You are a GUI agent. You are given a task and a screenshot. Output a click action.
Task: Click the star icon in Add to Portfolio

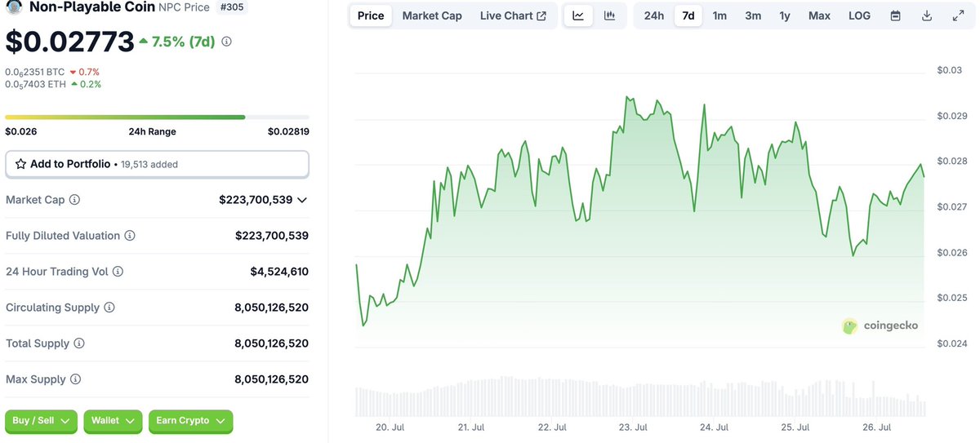point(21,164)
